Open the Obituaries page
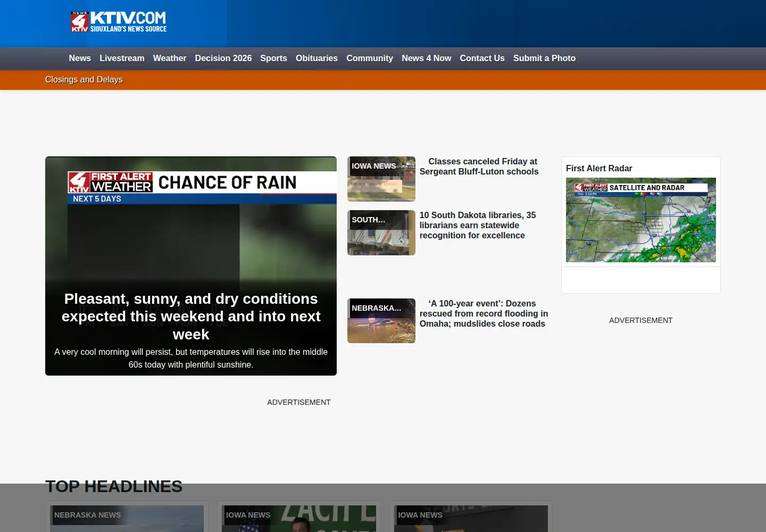The height and width of the screenshot is (532, 766). tap(317, 59)
